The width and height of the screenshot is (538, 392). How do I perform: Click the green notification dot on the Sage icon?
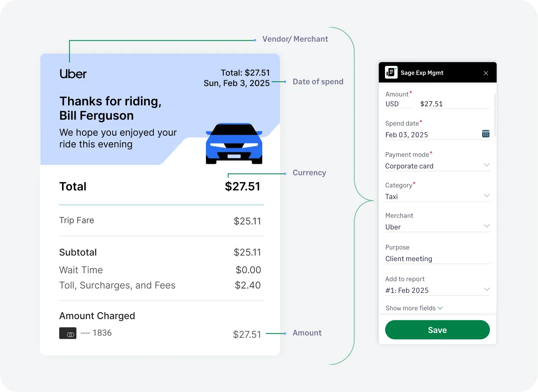395,68
